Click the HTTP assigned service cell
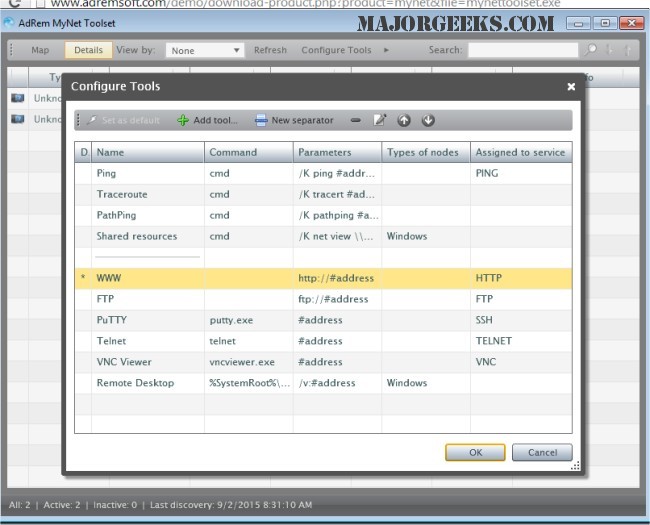 tap(521, 278)
